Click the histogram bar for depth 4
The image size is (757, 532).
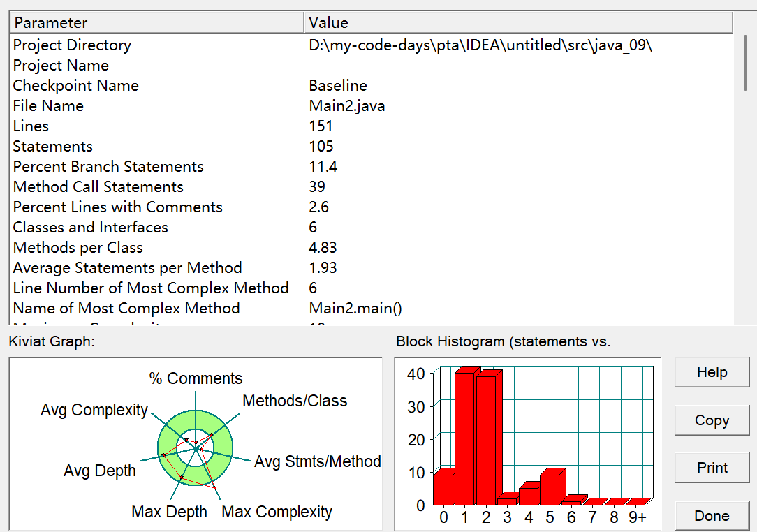(x=529, y=495)
